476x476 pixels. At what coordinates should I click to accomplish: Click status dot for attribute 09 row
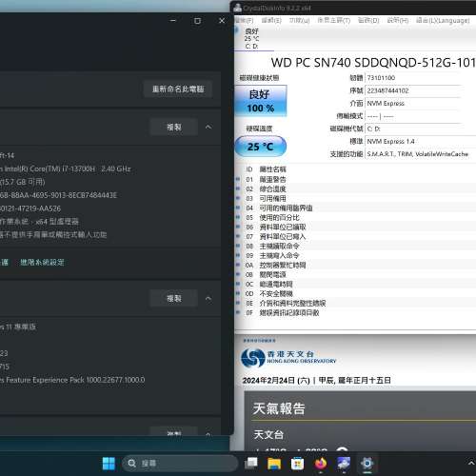point(238,255)
